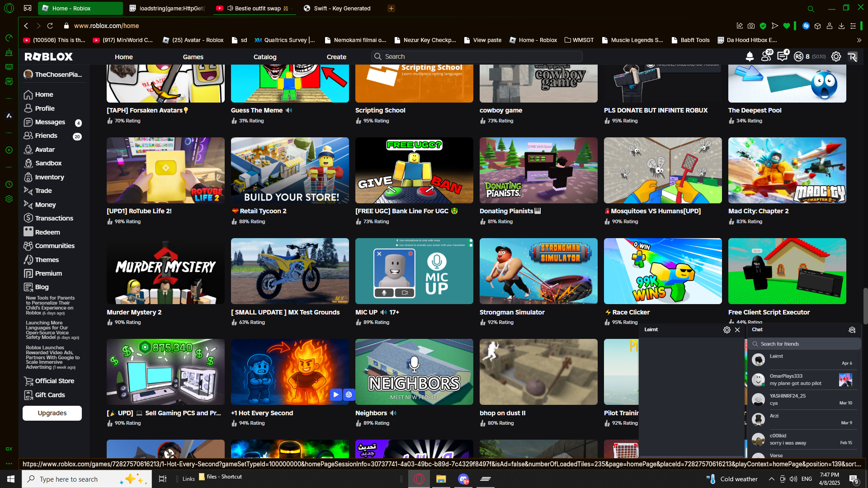This screenshot has height=488, width=868.
Task: Click the Robux balance icon
Action: tap(798, 56)
